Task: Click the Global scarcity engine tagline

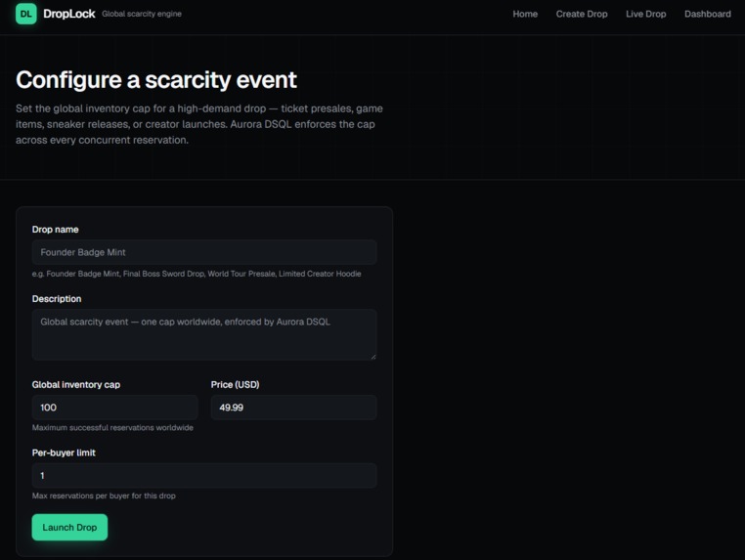Action: click(142, 14)
